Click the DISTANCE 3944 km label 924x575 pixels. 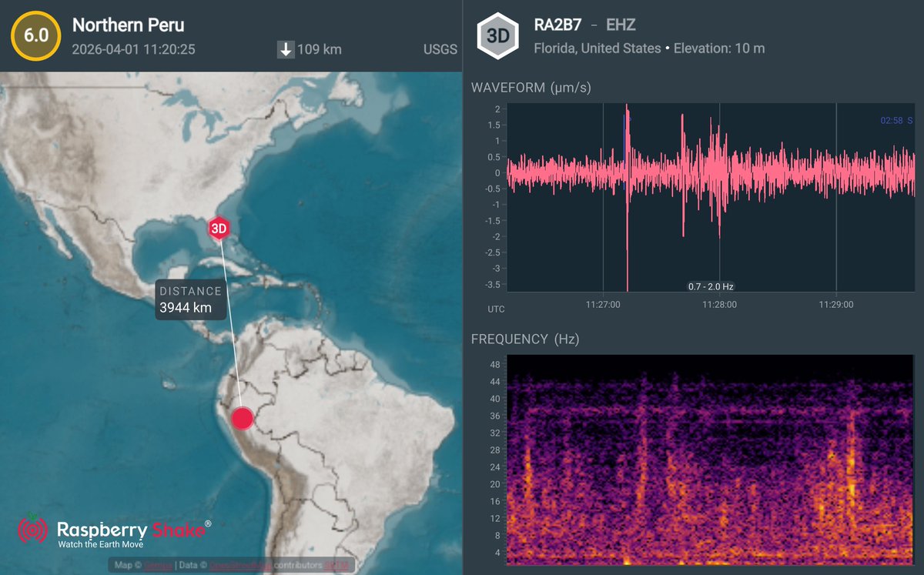(x=192, y=300)
